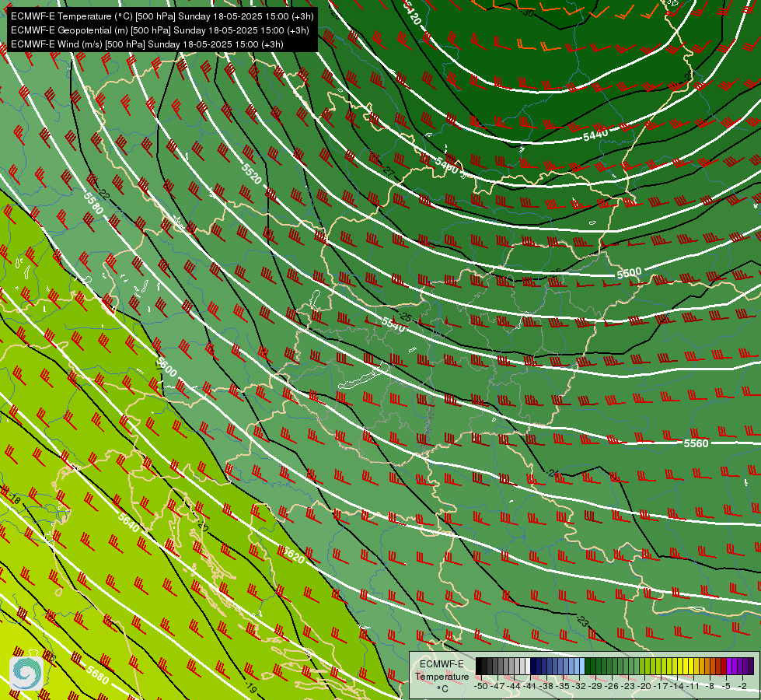Click the -2 value in the legend
This screenshot has height=700, width=761.
(x=742, y=686)
